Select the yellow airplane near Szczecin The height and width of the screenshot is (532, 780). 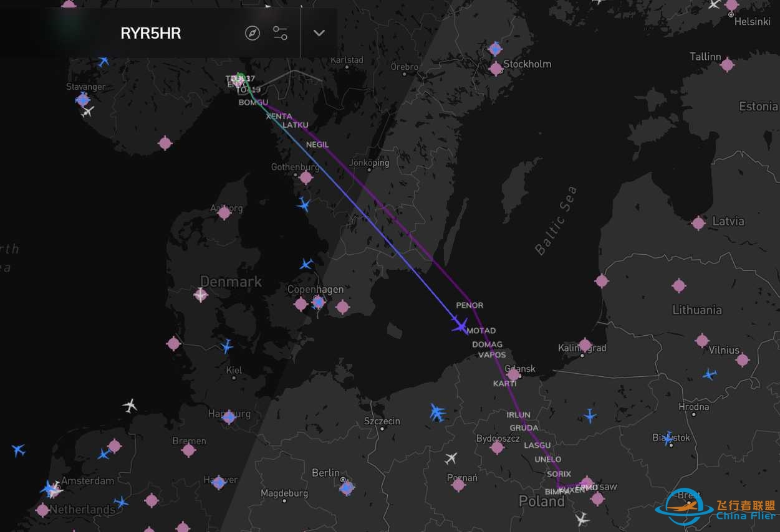436,412
